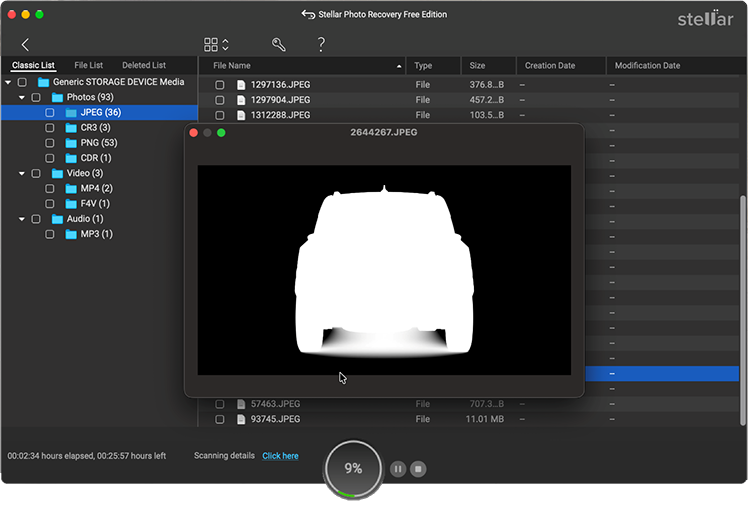Select the F4V (1) folder icon
The height and width of the screenshot is (505, 750).
click(71, 204)
